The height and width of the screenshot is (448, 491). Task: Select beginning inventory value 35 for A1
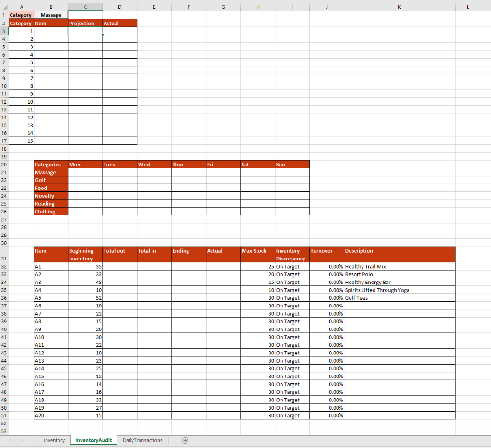(x=85, y=266)
